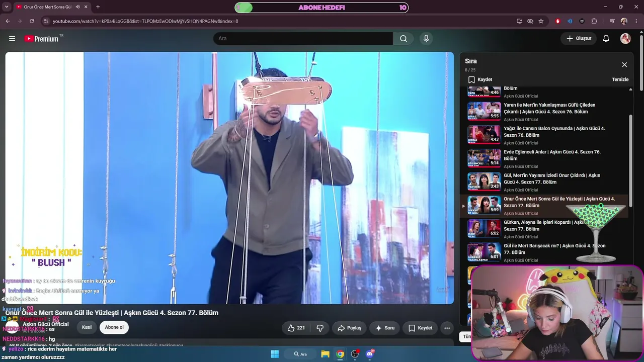Focus the YouTube search field
This screenshot has height=362, width=644.
(303, 39)
